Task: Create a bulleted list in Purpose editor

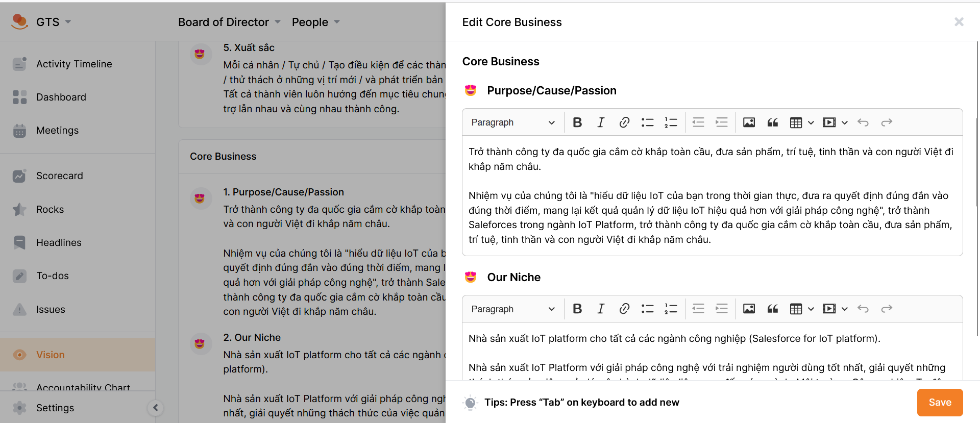Action: (647, 122)
